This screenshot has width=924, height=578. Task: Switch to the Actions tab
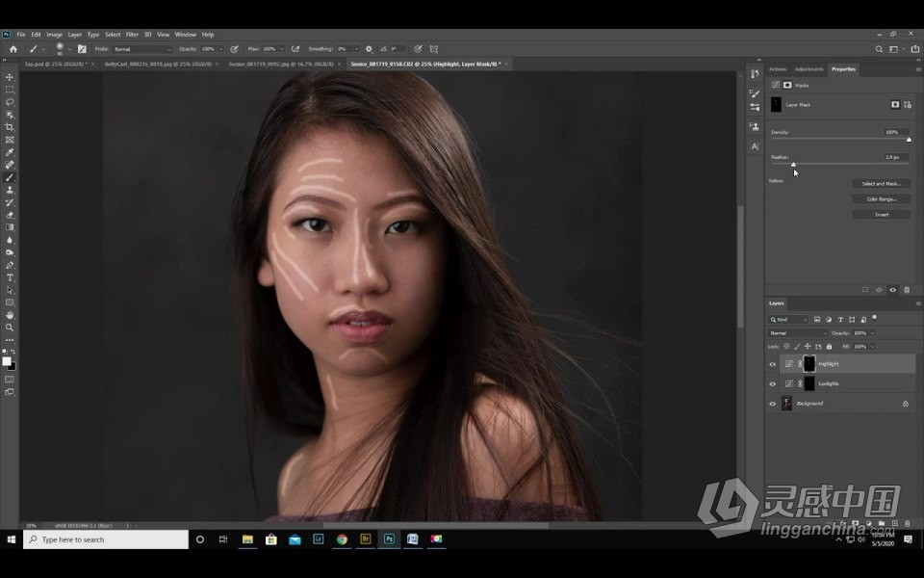[778, 69]
